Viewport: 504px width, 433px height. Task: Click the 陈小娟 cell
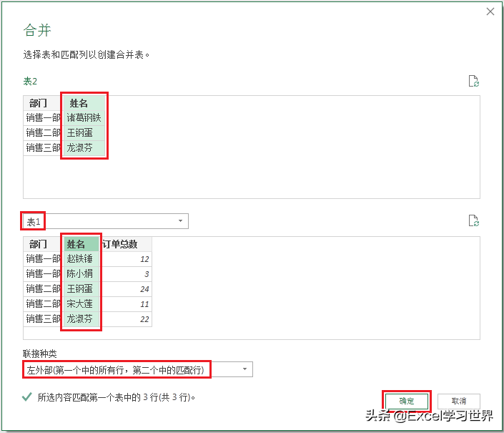[x=81, y=274]
